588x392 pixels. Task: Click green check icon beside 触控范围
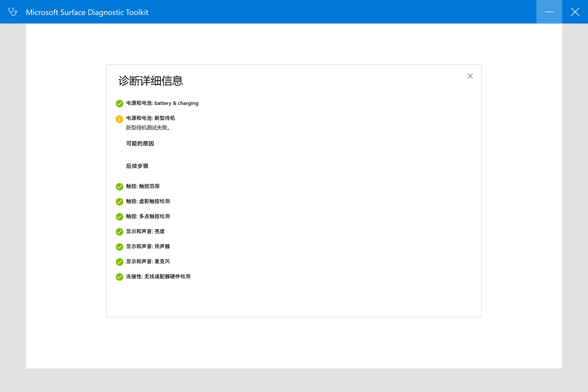(x=119, y=187)
